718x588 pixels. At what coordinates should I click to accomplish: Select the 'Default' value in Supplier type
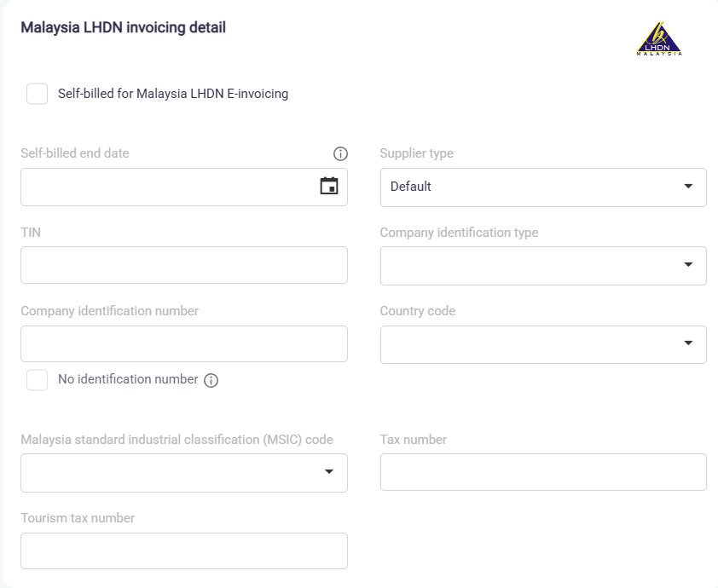click(411, 187)
